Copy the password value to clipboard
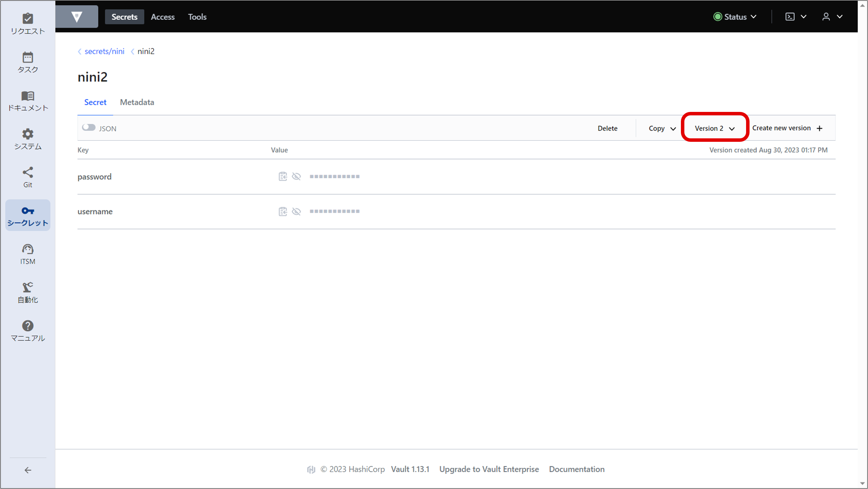 pos(283,176)
